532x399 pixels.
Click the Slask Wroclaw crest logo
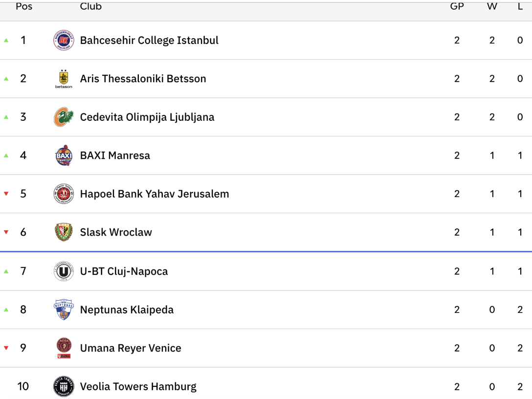click(x=64, y=232)
